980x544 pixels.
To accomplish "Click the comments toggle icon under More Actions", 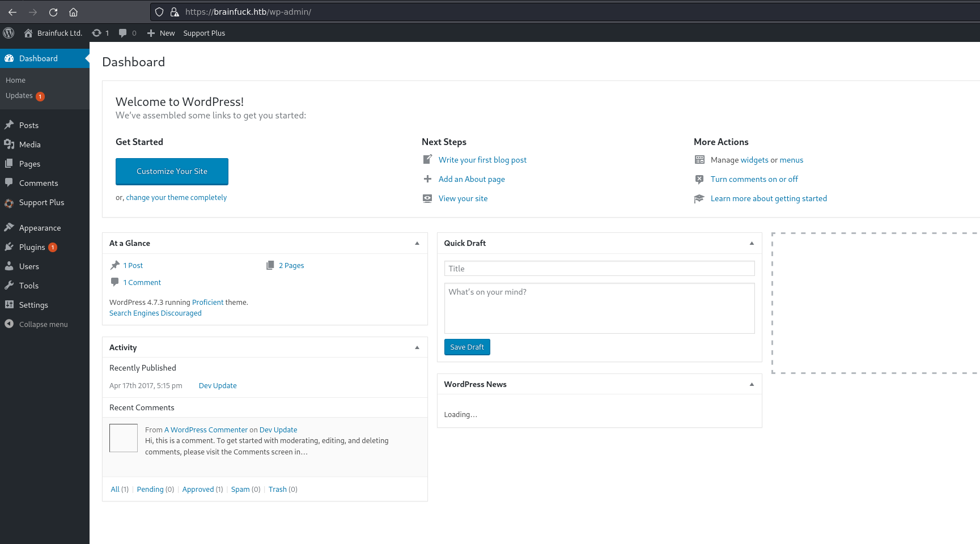I will tap(699, 179).
